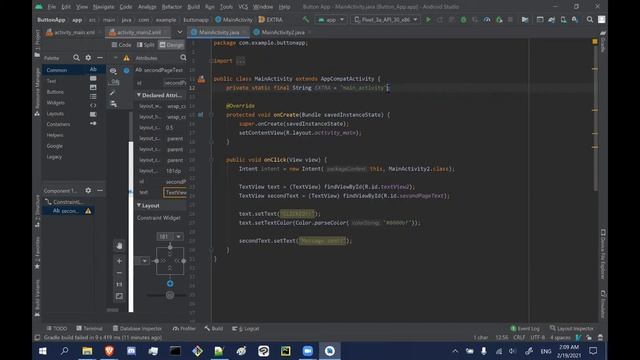
Task: Select the Buttons category in Palette
Action: pos(55,92)
